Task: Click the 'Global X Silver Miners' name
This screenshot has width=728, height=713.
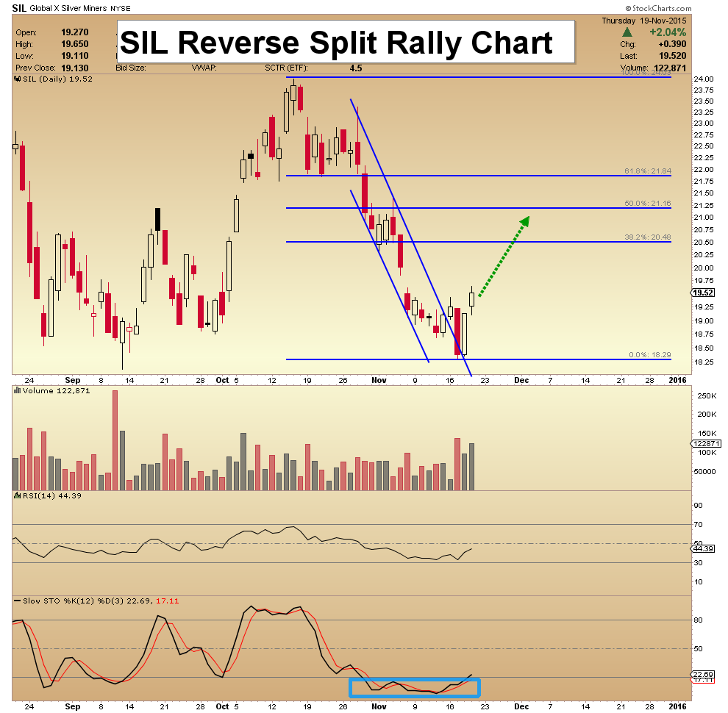Action: 68,8
